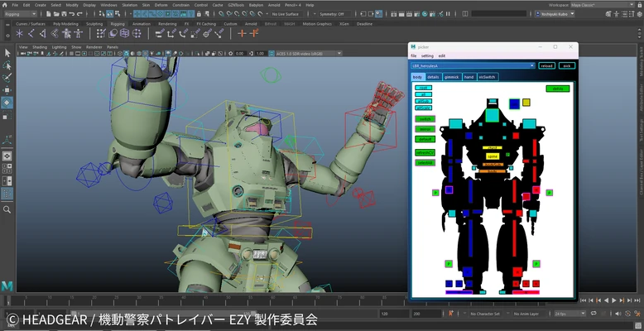Image resolution: width=644 pixels, height=331 pixels.
Task: Open the Rigging menu set dropdown
Action: click(x=20, y=14)
